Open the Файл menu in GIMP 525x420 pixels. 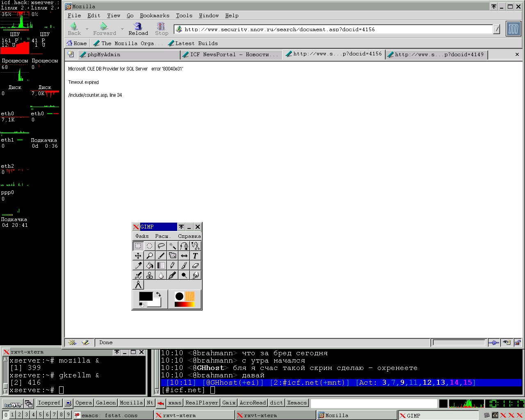click(142, 236)
